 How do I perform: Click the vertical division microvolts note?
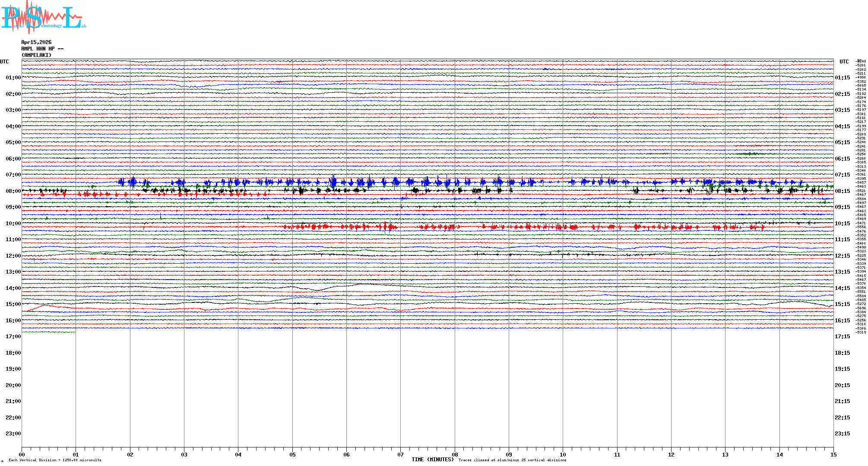pos(55,460)
